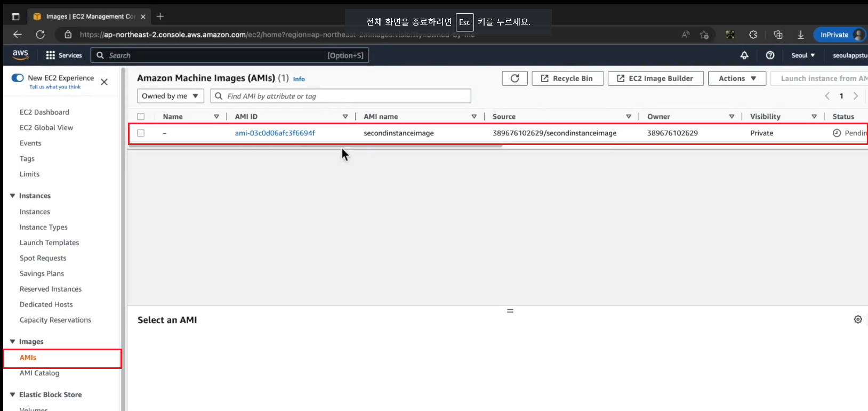Click Tell us what you think link
The image size is (868, 411).
coord(55,87)
